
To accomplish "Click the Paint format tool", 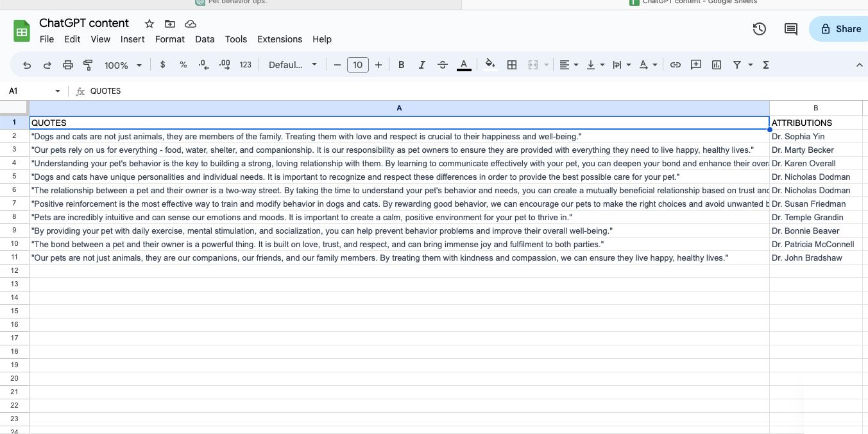I will (x=88, y=64).
